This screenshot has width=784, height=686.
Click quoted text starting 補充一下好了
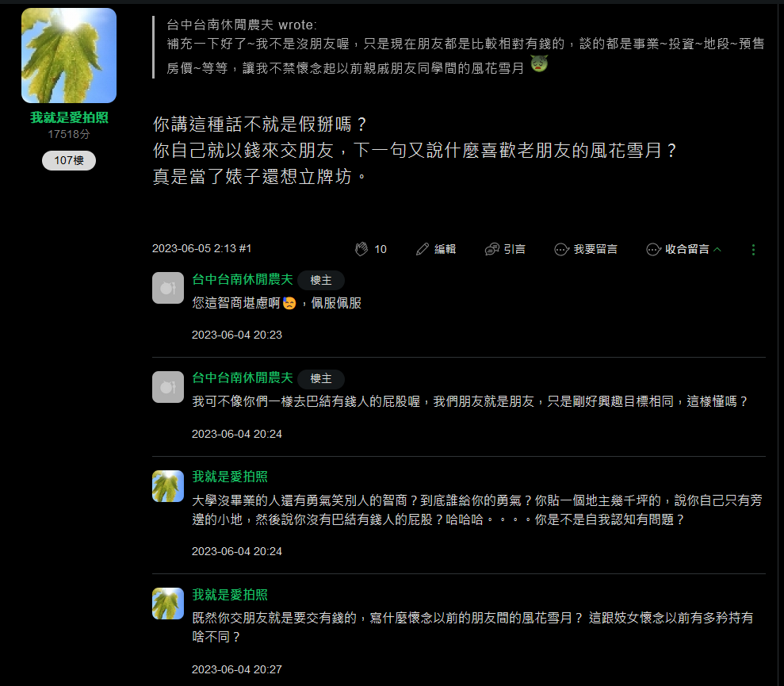click(465, 56)
